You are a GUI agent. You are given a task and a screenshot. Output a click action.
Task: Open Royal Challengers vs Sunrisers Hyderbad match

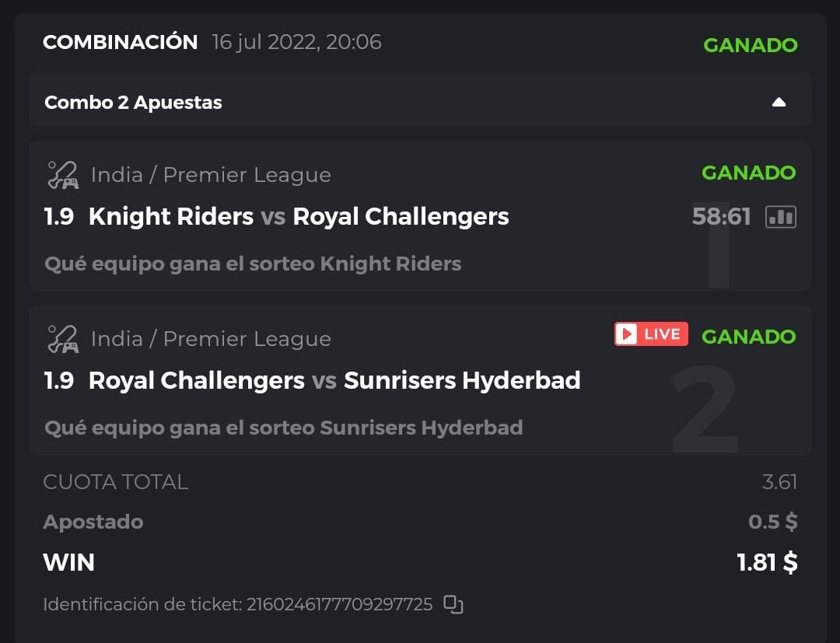coord(334,380)
